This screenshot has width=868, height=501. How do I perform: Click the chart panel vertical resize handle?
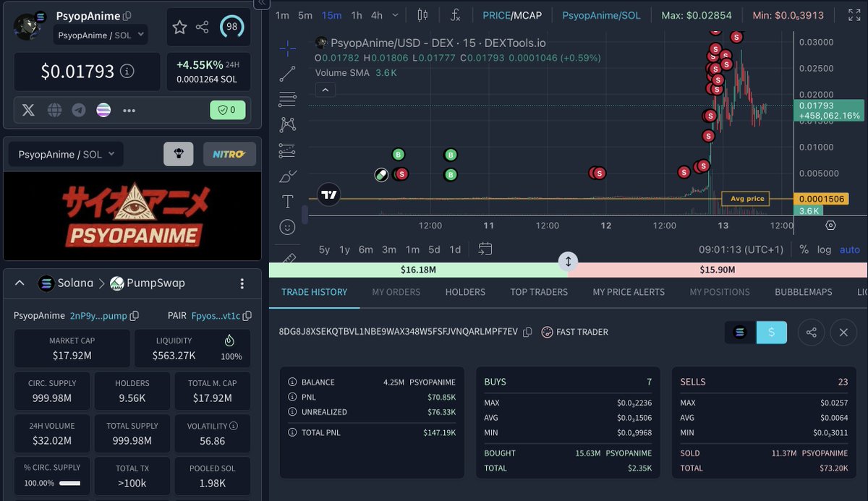[569, 261]
